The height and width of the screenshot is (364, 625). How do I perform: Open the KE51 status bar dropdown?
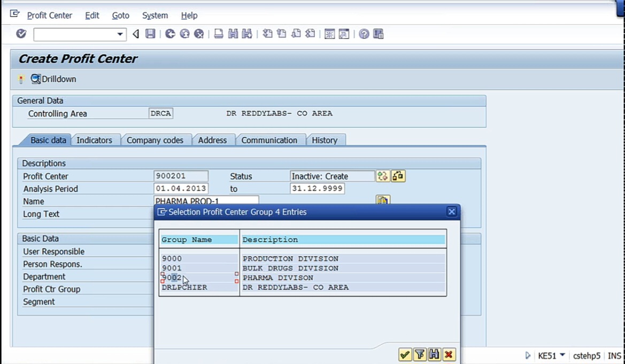[x=562, y=355]
